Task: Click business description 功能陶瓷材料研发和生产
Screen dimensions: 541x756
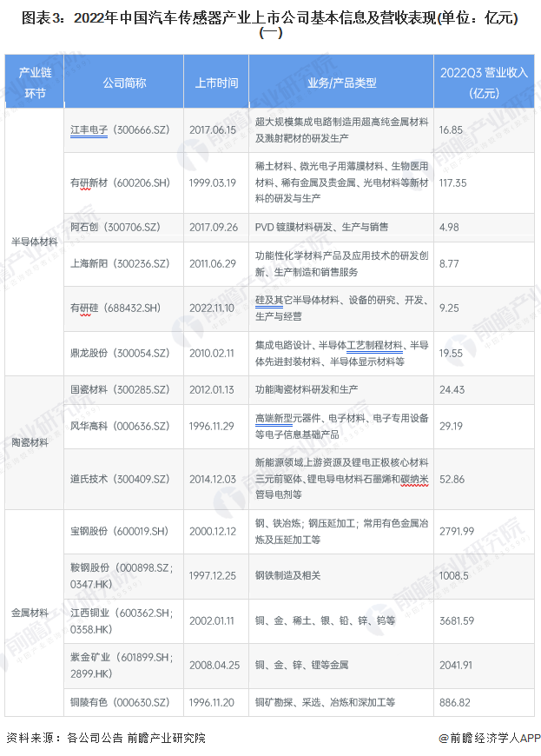Action: (x=307, y=389)
